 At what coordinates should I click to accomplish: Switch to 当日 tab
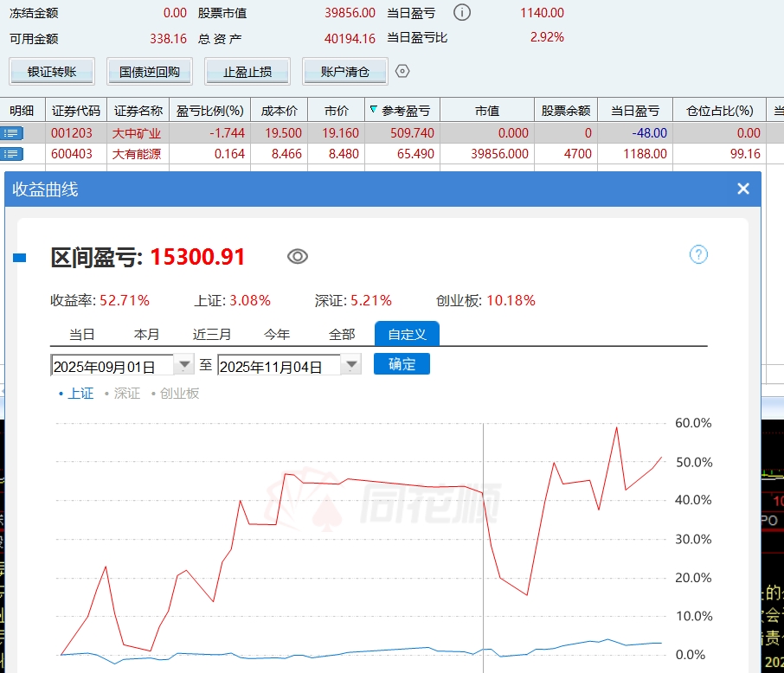82,334
